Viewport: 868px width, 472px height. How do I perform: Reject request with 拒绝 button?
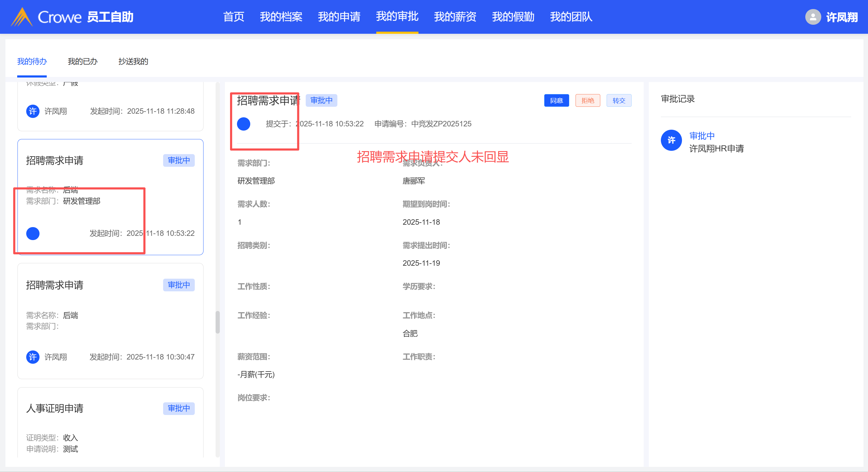coord(587,100)
